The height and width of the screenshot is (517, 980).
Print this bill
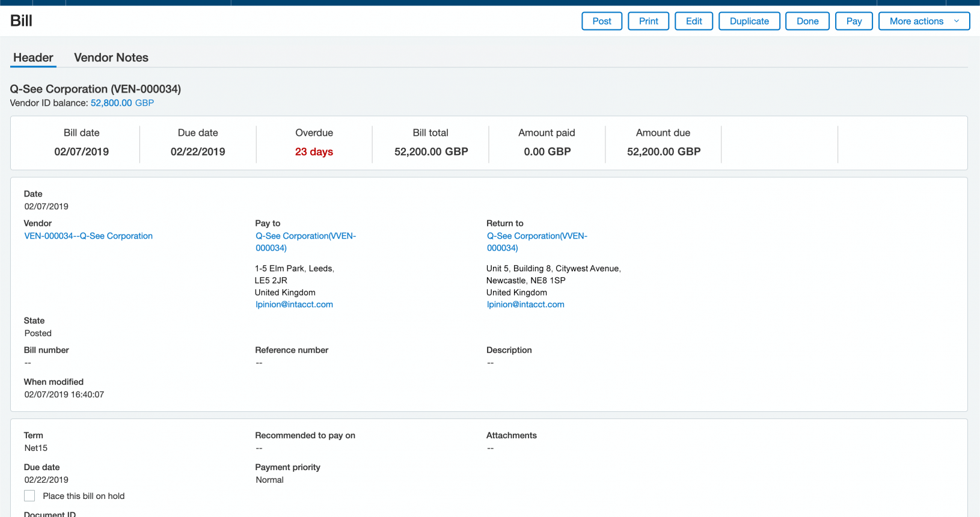648,21
